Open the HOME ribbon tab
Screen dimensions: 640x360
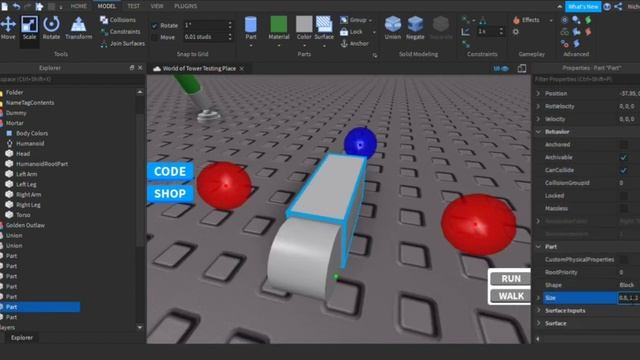[78, 6]
